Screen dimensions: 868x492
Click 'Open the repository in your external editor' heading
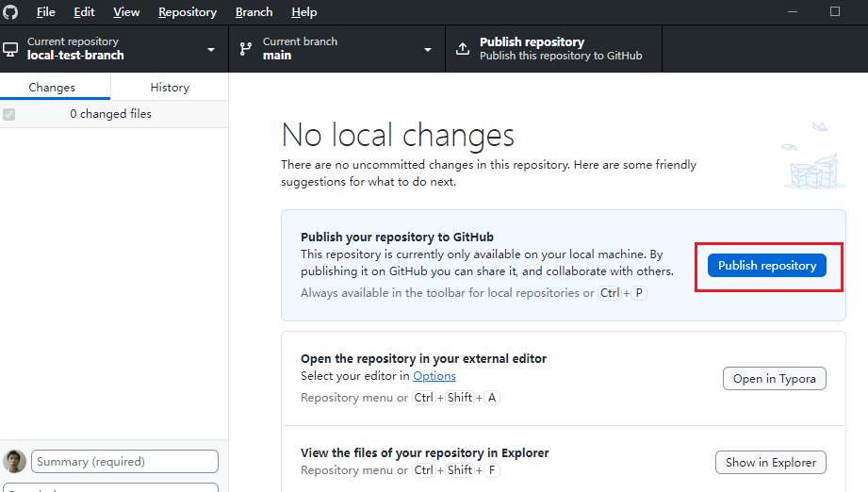(423, 358)
